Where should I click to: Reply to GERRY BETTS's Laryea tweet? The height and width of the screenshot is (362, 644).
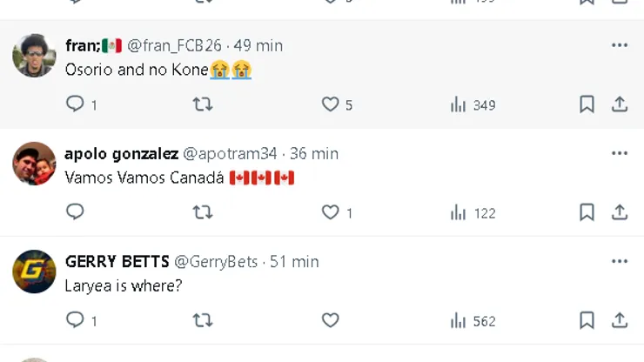(76, 320)
